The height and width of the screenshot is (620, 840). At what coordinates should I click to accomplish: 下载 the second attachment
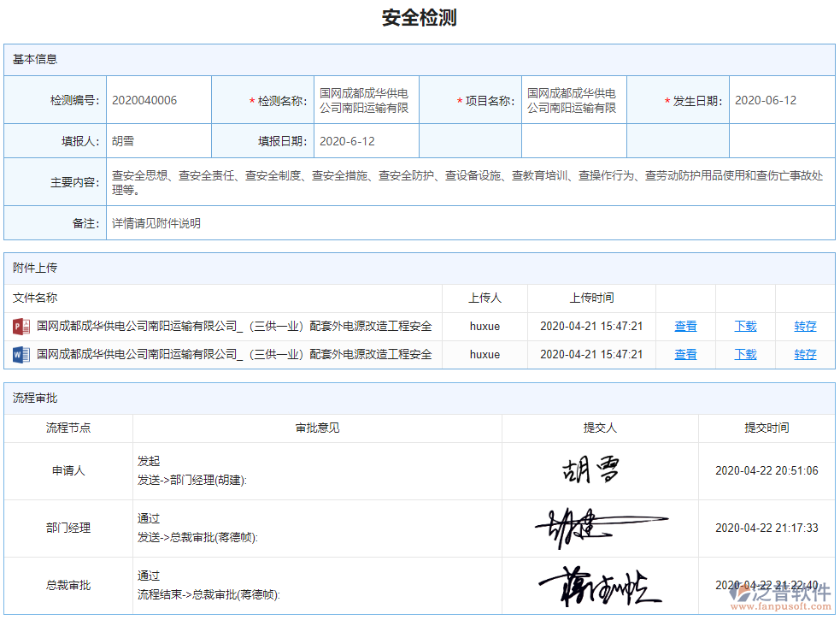coord(743,354)
